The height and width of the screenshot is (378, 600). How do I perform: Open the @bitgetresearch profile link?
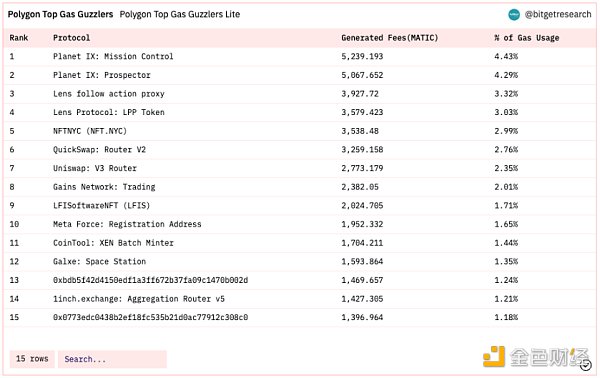(558, 15)
